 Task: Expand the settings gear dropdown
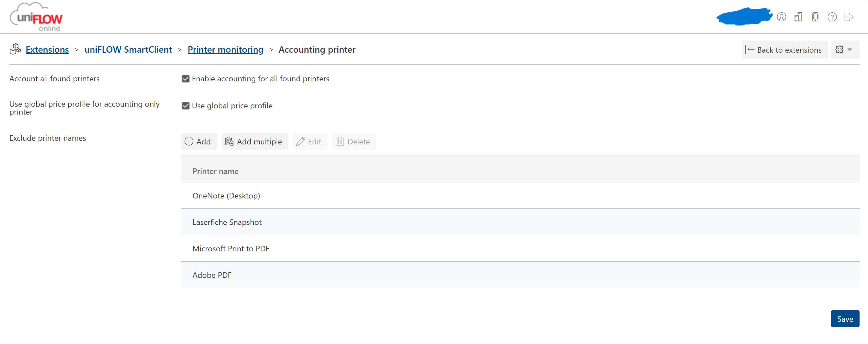tap(845, 50)
